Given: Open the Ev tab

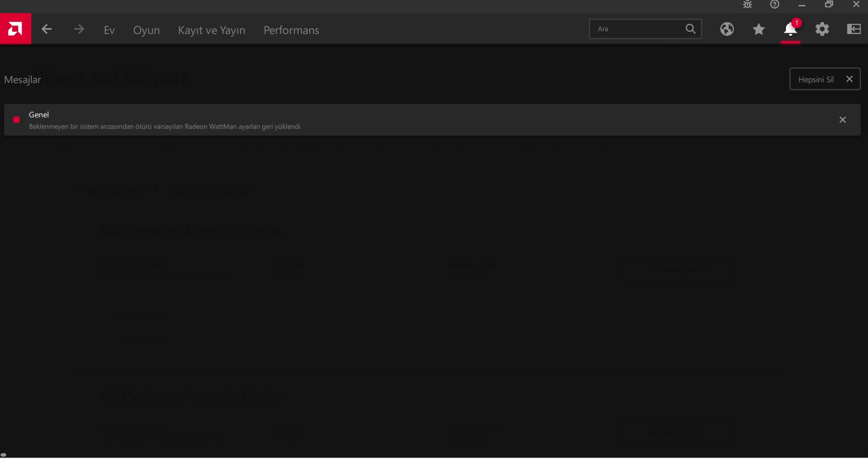Looking at the screenshot, I should pos(109,30).
